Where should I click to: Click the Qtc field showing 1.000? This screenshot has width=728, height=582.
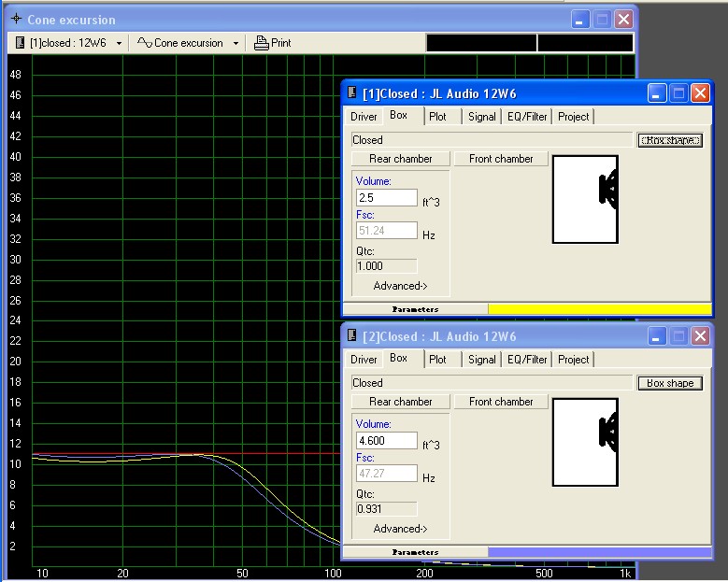pyautogui.click(x=386, y=266)
